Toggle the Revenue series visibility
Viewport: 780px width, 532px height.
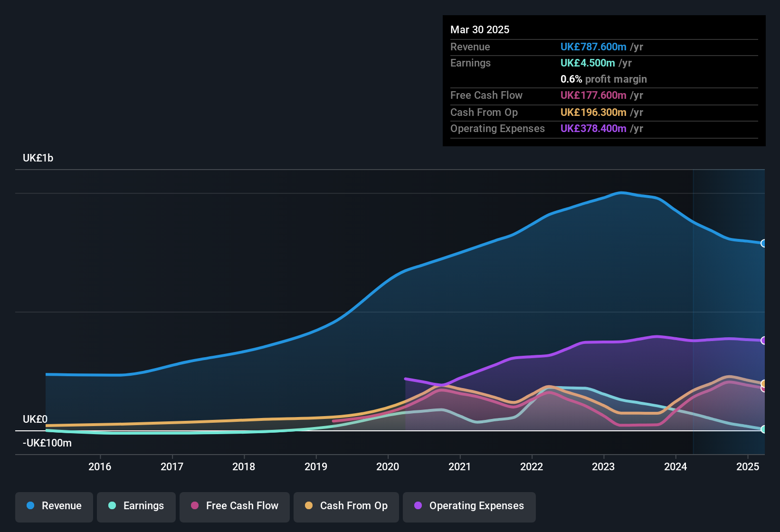[54, 506]
